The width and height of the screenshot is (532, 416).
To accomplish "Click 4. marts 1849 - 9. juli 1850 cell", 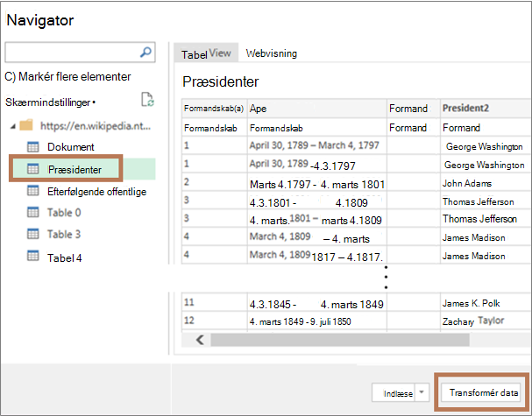I will (x=317, y=321).
